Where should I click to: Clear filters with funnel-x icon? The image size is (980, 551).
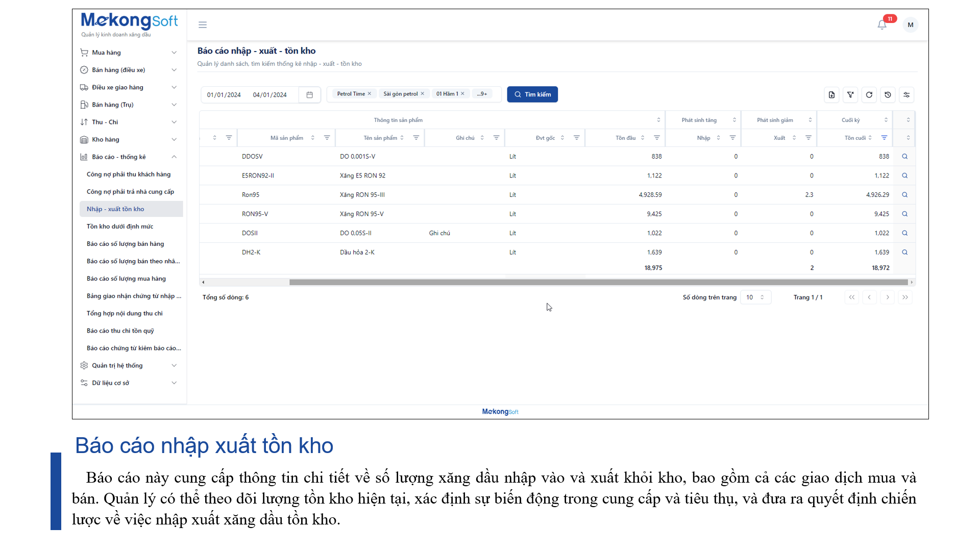(x=850, y=95)
